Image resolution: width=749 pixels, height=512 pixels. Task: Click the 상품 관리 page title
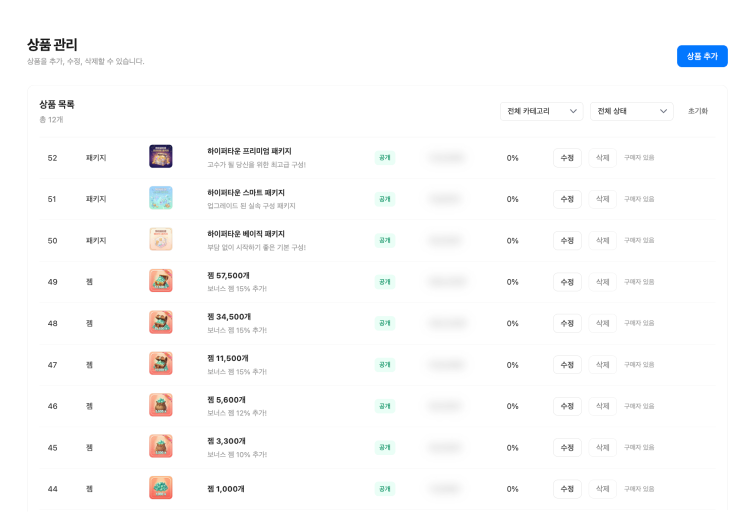click(x=52, y=45)
